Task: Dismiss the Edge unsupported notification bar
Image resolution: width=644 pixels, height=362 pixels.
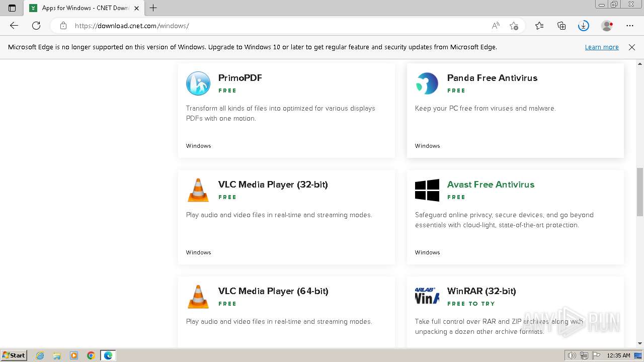Action: (x=632, y=47)
